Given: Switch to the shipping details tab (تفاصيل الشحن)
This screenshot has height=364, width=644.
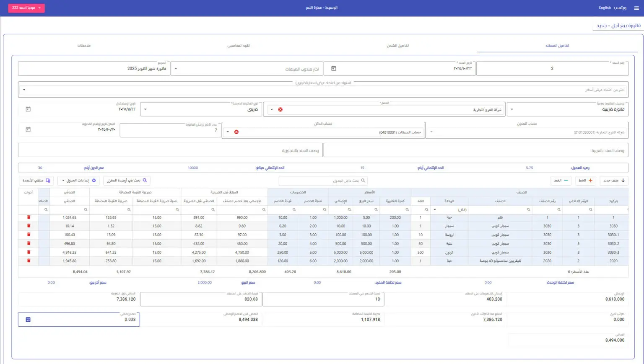Looking at the screenshot, I should [x=397, y=46].
